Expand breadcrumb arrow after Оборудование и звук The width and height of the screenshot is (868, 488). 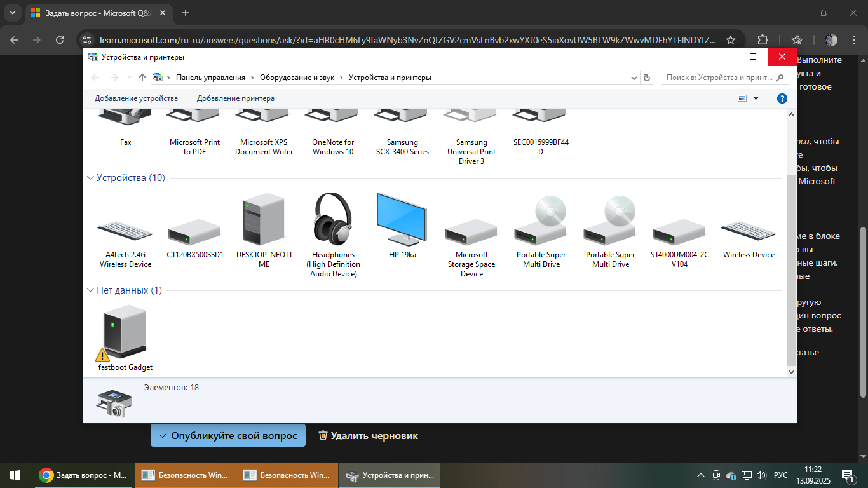[341, 78]
